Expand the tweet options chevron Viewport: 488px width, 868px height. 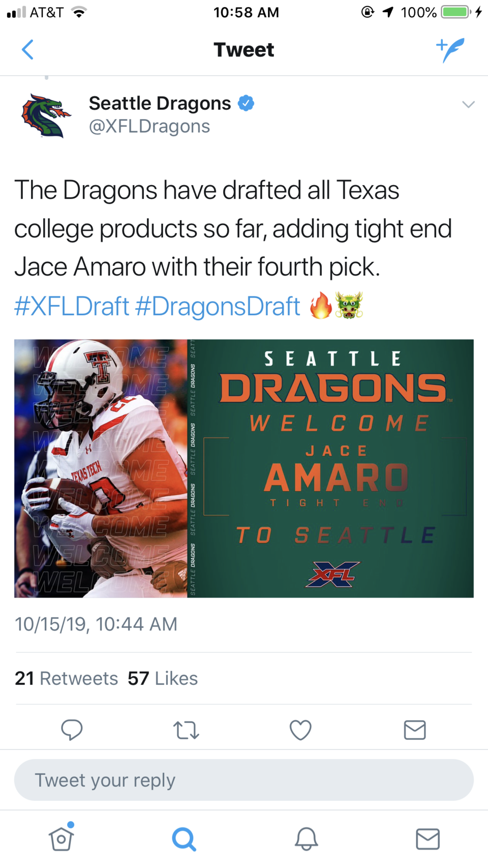point(468,105)
